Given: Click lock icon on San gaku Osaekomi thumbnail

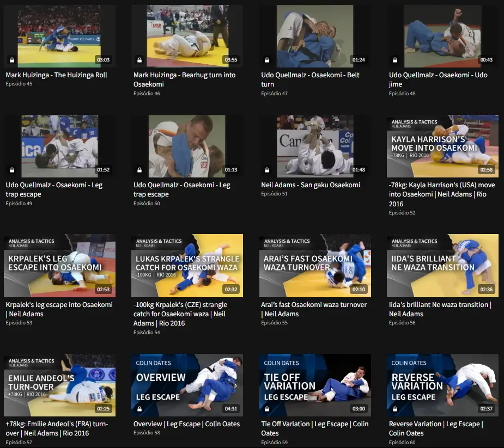Looking at the screenshot, I should point(267,170).
